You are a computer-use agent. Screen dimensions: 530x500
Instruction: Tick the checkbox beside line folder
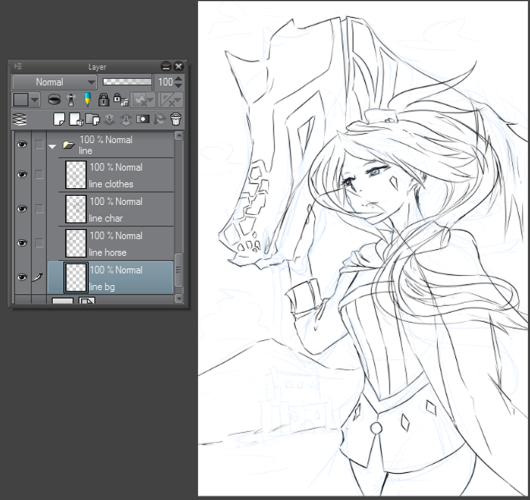pyautogui.click(x=39, y=145)
